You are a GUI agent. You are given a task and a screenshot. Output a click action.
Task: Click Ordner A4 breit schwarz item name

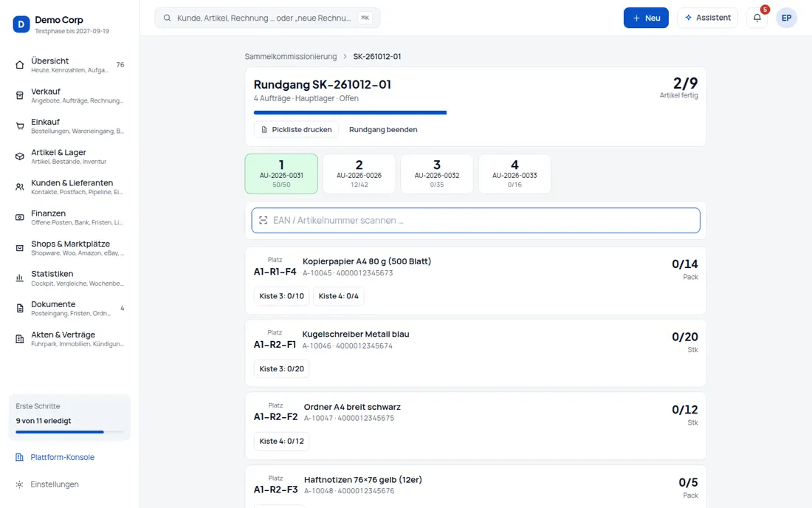pos(352,407)
